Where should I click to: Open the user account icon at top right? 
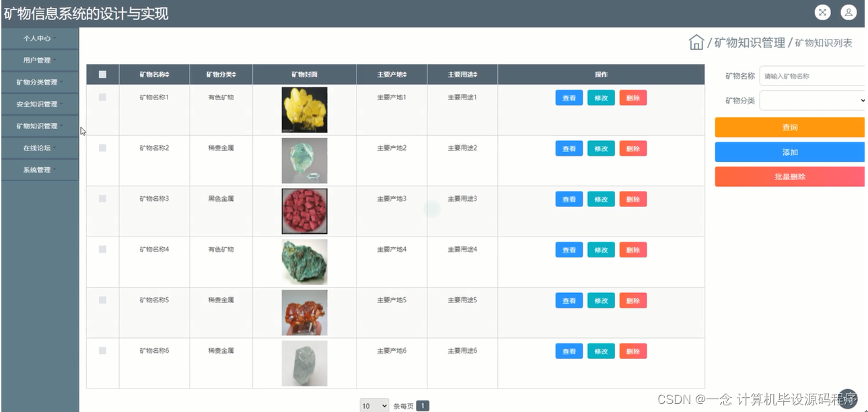(849, 12)
